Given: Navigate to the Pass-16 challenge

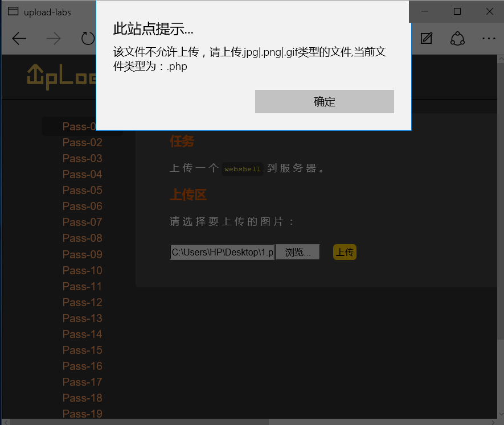Looking at the screenshot, I should [x=83, y=366].
